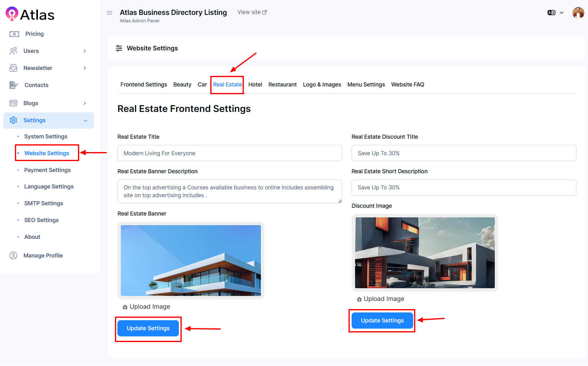
Task: Open the language translation icon
Action: [x=551, y=13]
